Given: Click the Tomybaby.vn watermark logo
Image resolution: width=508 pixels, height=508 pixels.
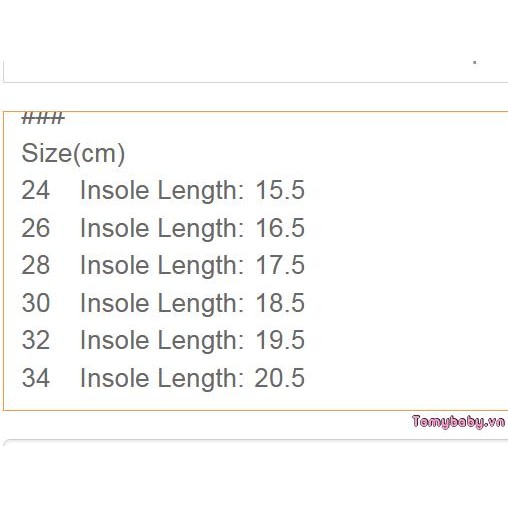Looking at the screenshot, I should point(458,422).
